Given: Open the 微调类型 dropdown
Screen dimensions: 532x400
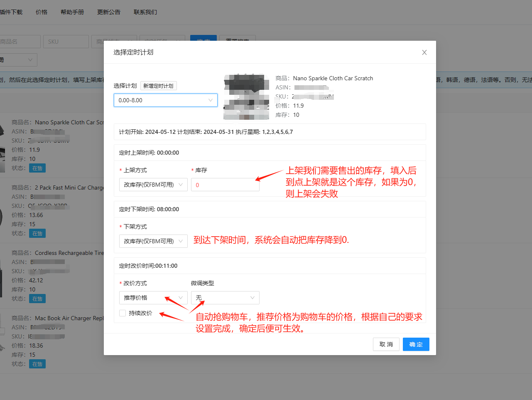Looking at the screenshot, I should point(225,298).
